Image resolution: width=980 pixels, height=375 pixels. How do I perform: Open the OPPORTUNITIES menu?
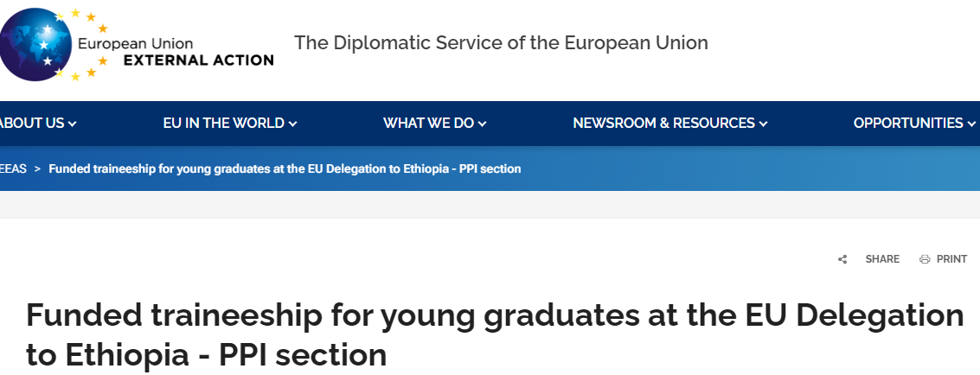[x=907, y=124]
